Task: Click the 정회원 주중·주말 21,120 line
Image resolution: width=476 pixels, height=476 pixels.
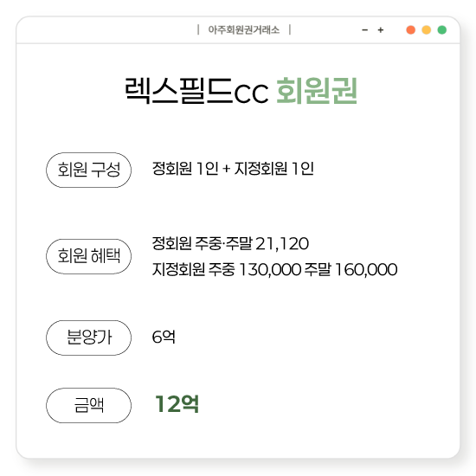Action: tap(230, 243)
